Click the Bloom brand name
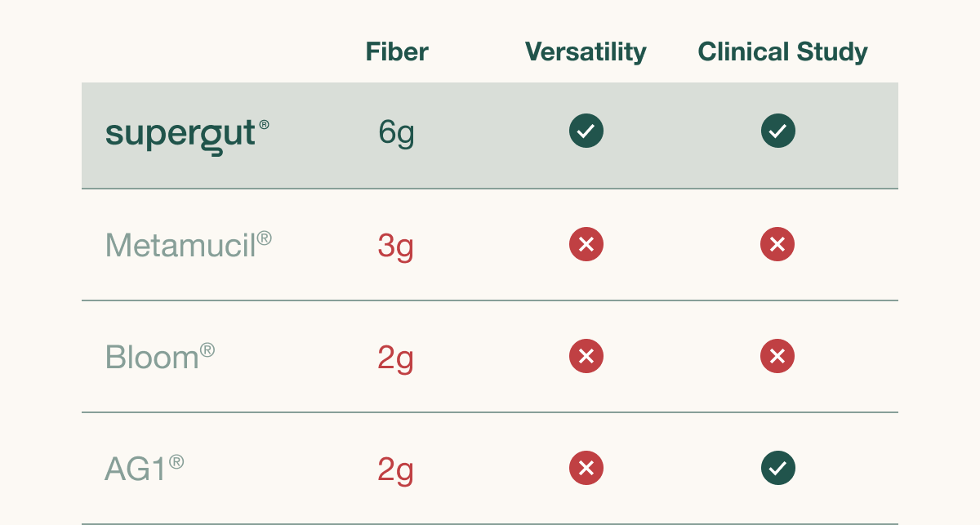Viewport: 980px width, 525px height. pyautogui.click(x=153, y=357)
